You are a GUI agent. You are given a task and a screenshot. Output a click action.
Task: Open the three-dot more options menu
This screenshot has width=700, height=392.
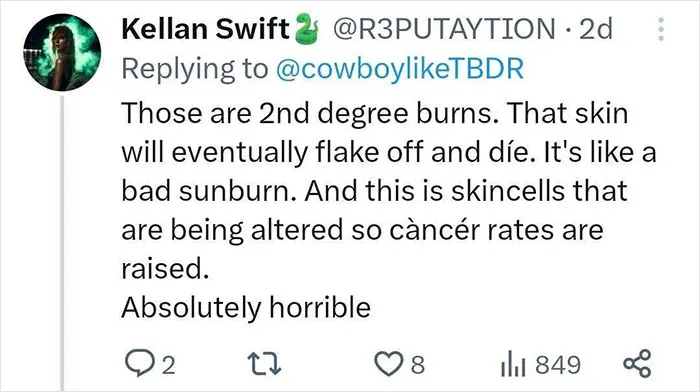coord(661,29)
